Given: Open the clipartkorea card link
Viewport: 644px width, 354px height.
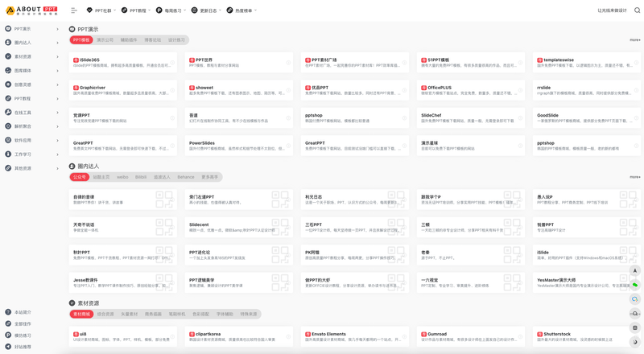Looking at the screenshot, I should point(239,337).
